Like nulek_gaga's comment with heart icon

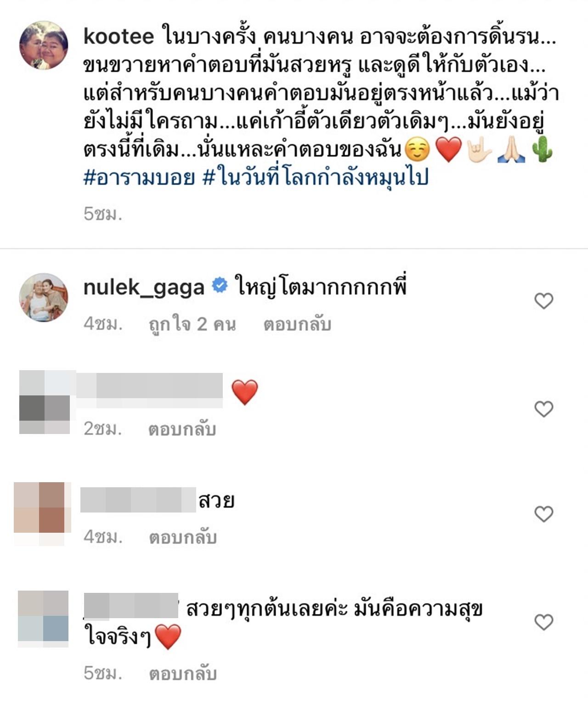[x=544, y=301]
